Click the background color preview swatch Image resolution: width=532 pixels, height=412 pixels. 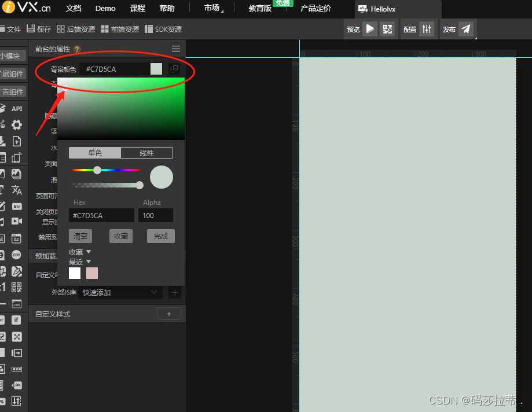[156, 69]
